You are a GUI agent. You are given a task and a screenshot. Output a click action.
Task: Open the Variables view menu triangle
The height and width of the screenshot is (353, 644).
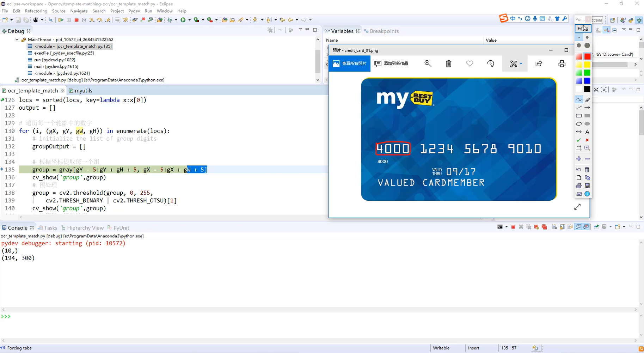click(x=624, y=30)
